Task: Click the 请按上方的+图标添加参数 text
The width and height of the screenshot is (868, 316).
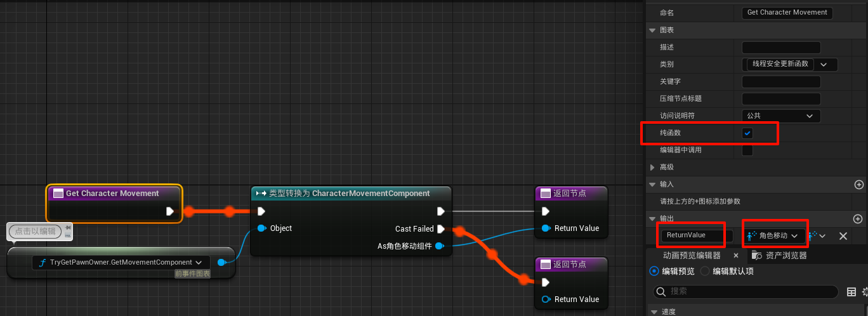Action: coord(700,201)
